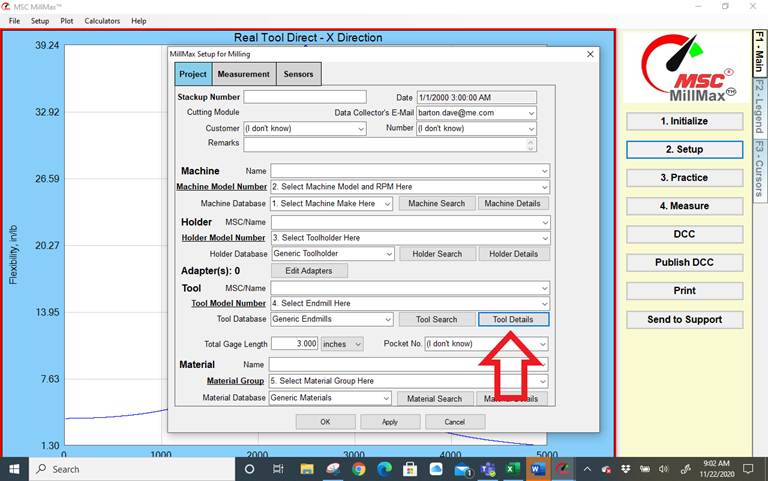Click the Holder Details button

(x=513, y=254)
